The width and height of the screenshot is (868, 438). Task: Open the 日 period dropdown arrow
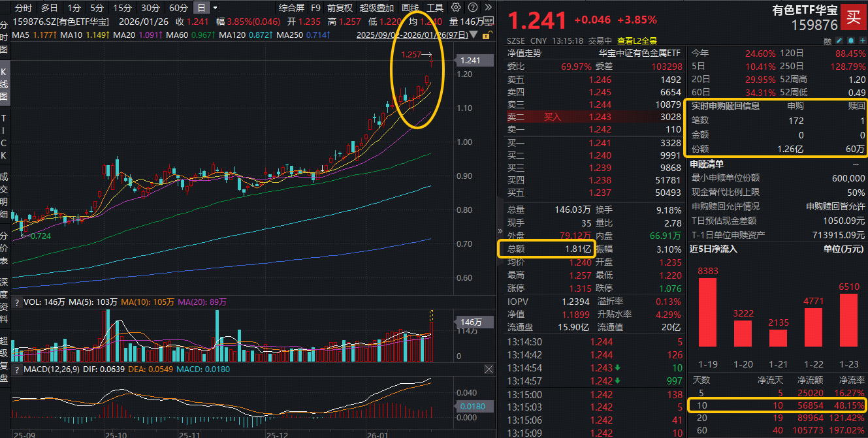coord(215,8)
